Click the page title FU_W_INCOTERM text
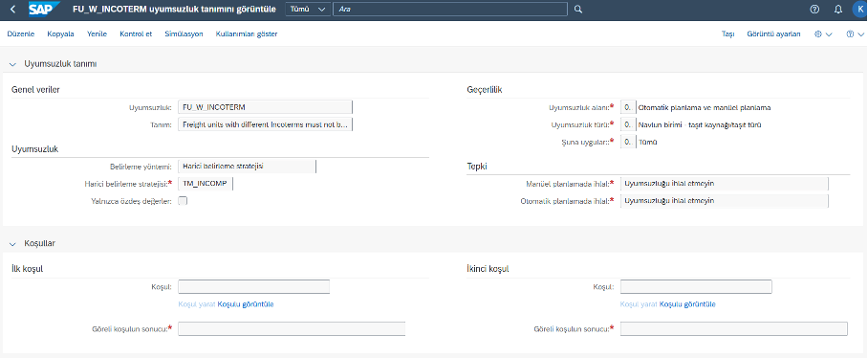The image size is (868, 358). pos(174,10)
